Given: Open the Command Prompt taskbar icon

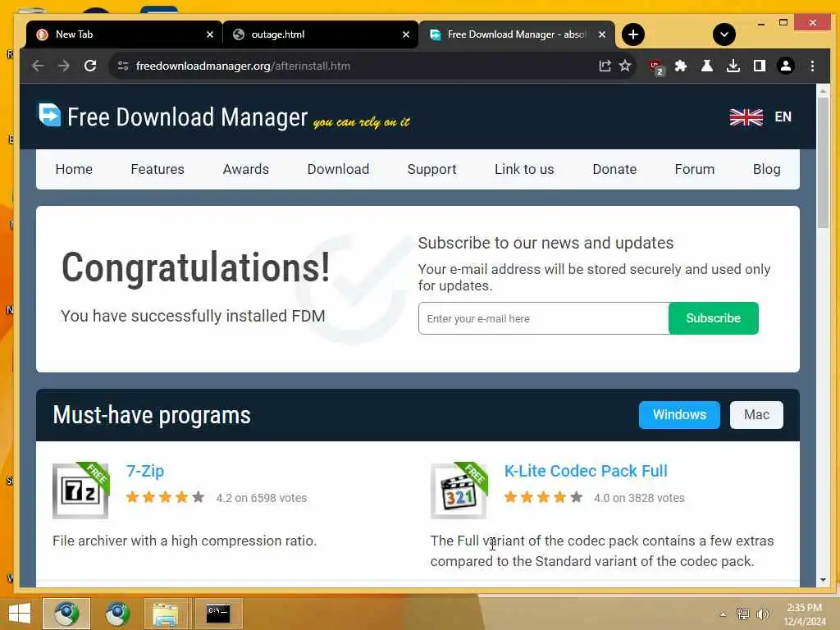Looking at the screenshot, I should (x=218, y=614).
